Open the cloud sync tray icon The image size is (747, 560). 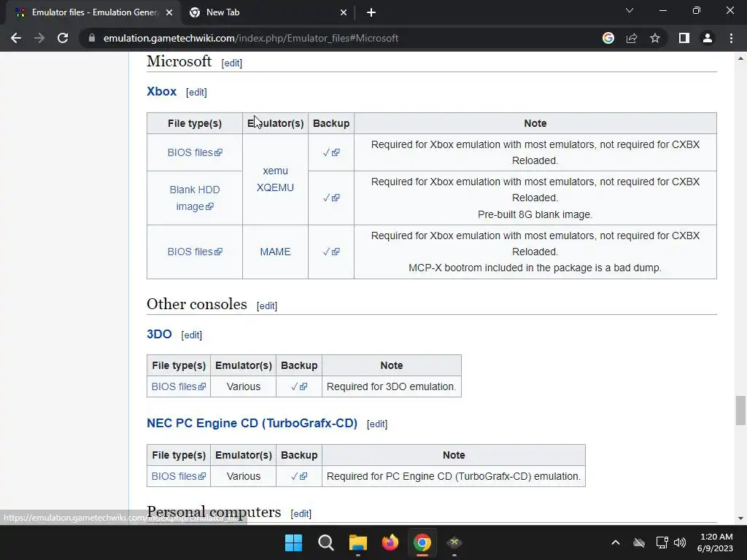click(x=639, y=542)
